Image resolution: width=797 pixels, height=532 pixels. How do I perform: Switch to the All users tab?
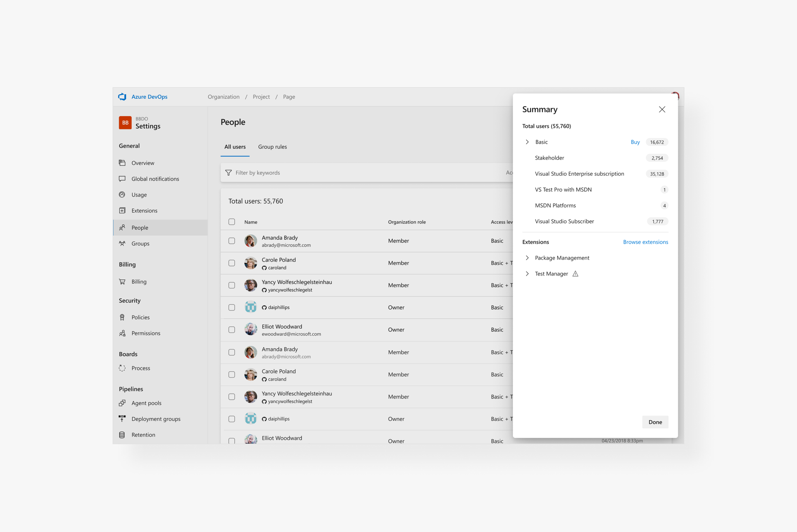click(235, 147)
